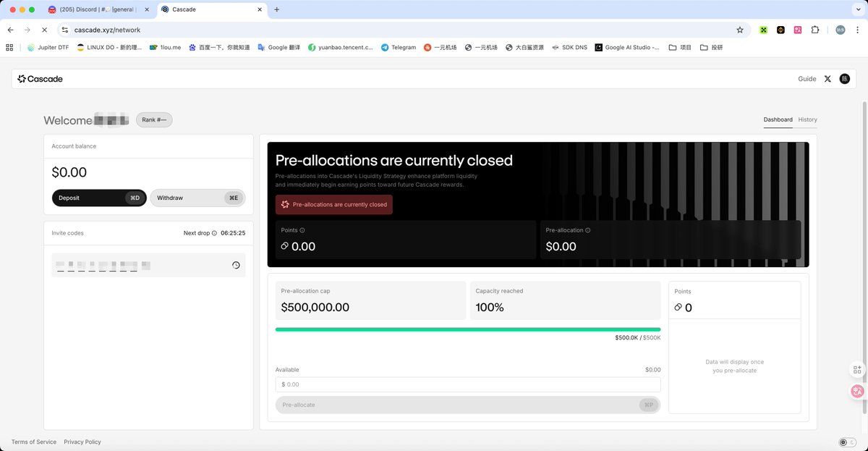Click the red Pre-allocations are currently closed notice
Image resolution: width=868 pixels, height=451 pixels.
[334, 205]
